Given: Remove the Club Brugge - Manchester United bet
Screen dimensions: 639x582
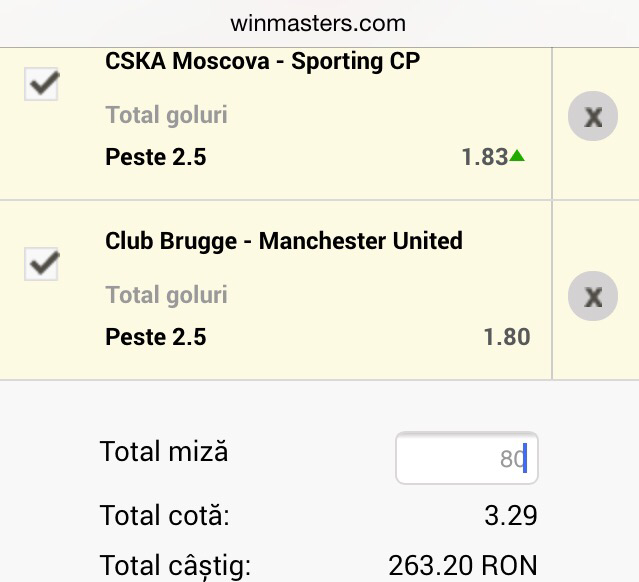Looking at the screenshot, I should (x=593, y=297).
